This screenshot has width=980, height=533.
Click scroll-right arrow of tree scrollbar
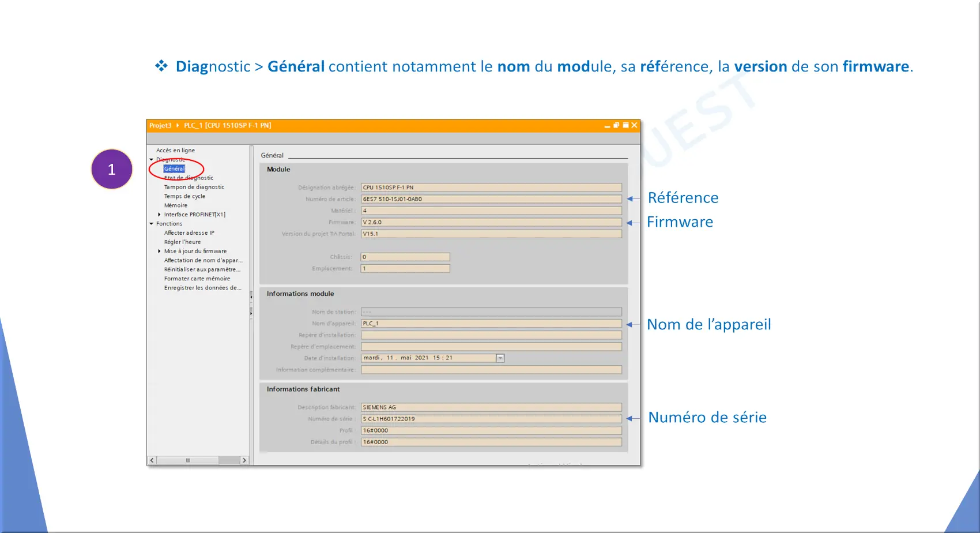coord(244,460)
